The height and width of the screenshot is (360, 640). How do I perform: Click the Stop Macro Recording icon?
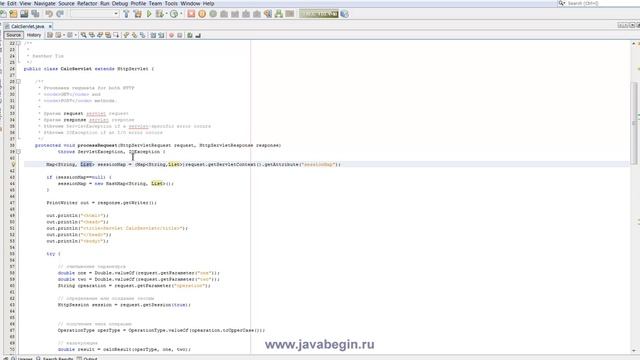[x=180, y=35]
